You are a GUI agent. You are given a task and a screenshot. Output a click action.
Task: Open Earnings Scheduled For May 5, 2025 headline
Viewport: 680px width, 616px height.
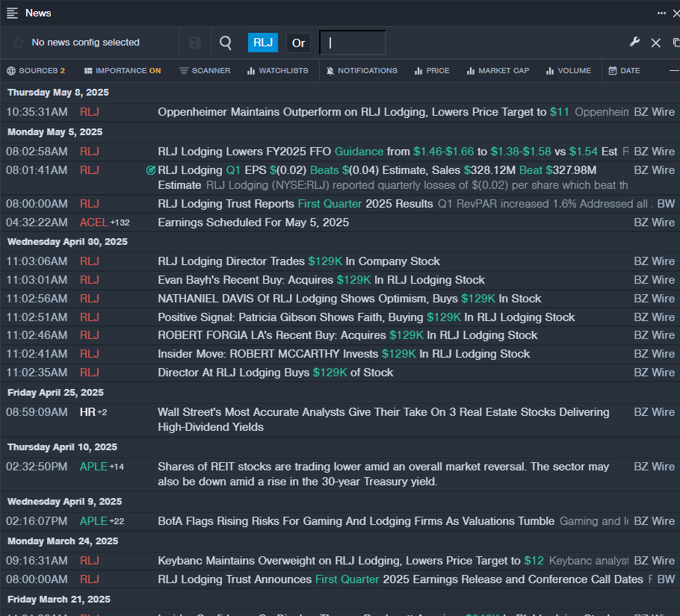(253, 223)
